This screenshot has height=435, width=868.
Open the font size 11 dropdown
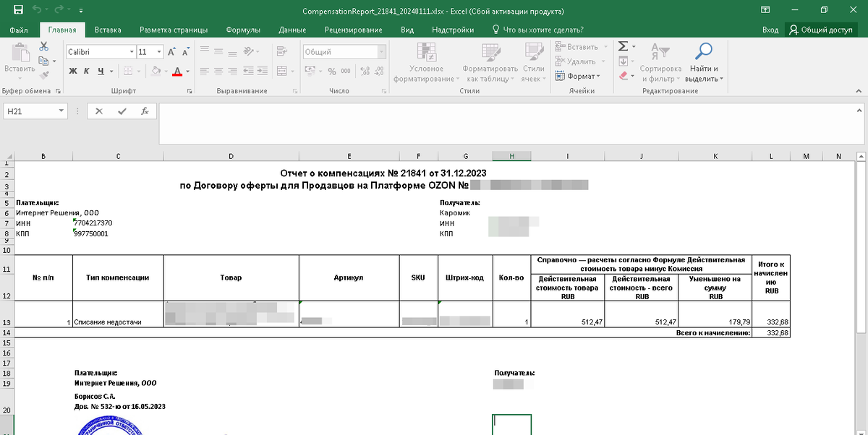pyautogui.click(x=160, y=52)
